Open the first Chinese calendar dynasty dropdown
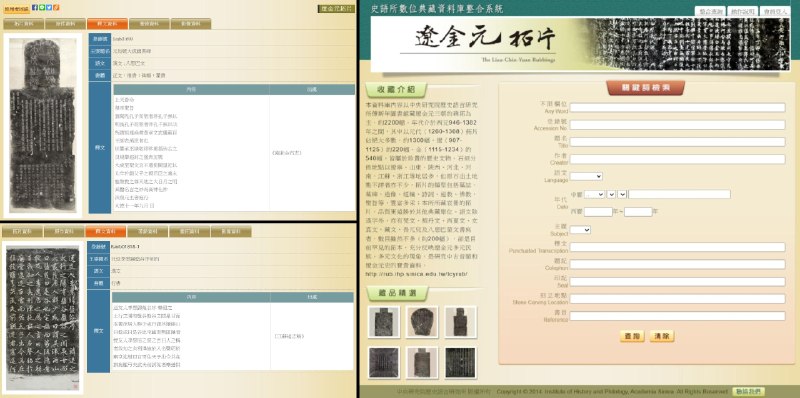Image resolution: width=800 pixels, height=398 pixels. click(x=594, y=194)
